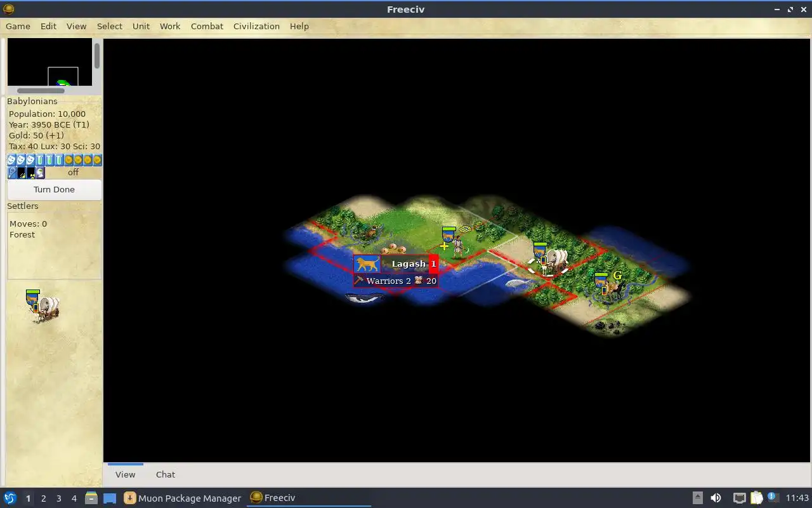The image size is (812, 508).
Task: Click the last gold coin tax icon
Action: 97,160
